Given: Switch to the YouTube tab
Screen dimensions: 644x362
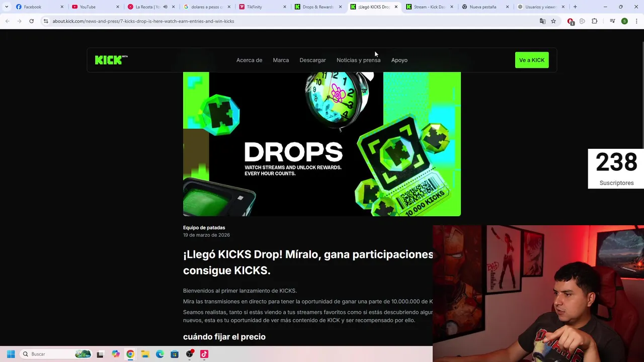Looking at the screenshot, I should pyautogui.click(x=95, y=7).
